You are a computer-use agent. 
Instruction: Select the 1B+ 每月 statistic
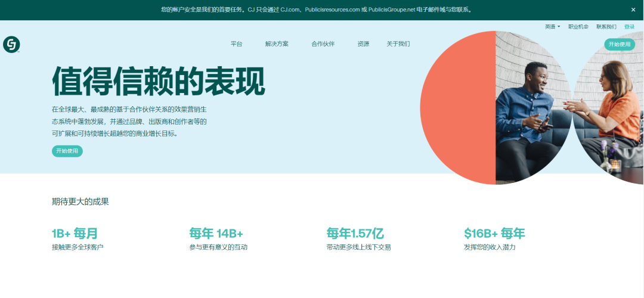click(75, 233)
